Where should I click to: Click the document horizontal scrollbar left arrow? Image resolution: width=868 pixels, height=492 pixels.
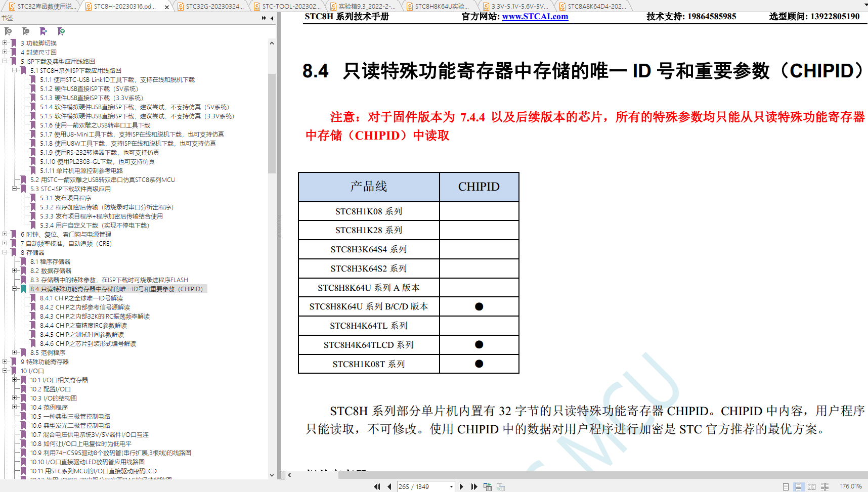(x=289, y=475)
